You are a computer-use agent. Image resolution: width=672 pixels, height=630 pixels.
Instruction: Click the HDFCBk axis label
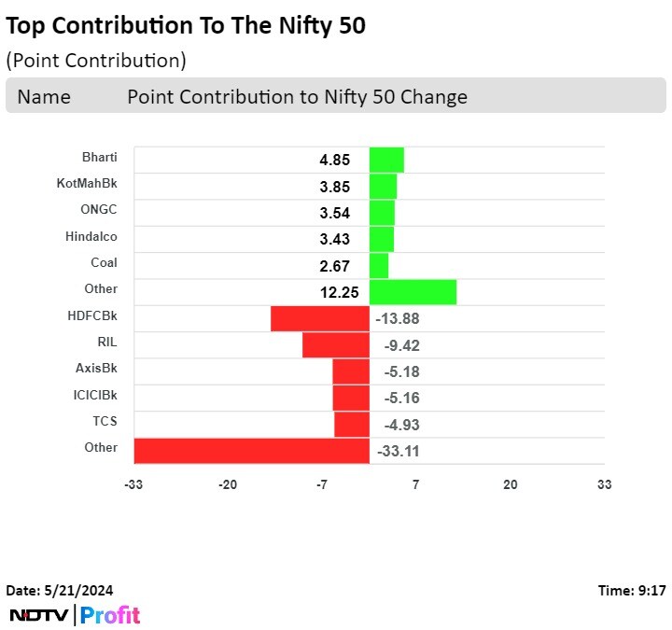tap(99, 315)
